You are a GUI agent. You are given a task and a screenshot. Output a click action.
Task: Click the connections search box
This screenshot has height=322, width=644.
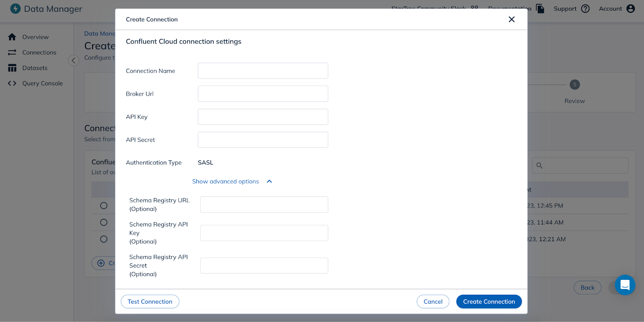pos(580,166)
